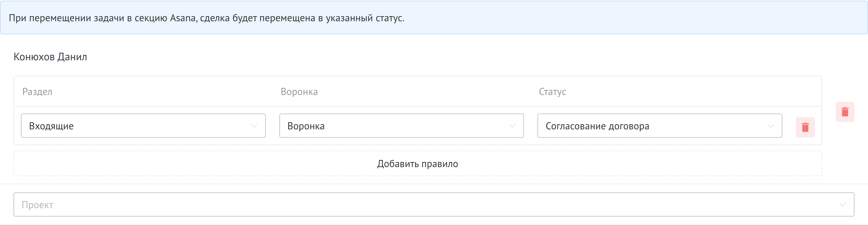
Task: Click the Статус column header
Action: pos(552,91)
